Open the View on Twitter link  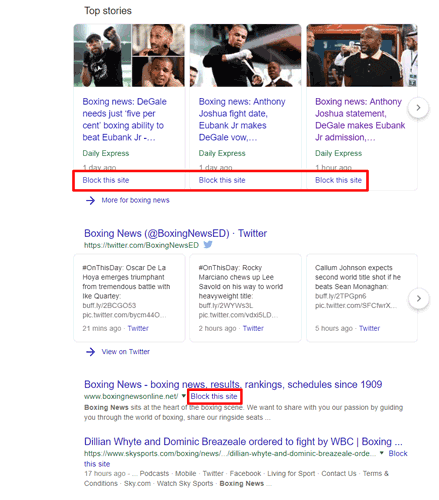click(x=126, y=352)
